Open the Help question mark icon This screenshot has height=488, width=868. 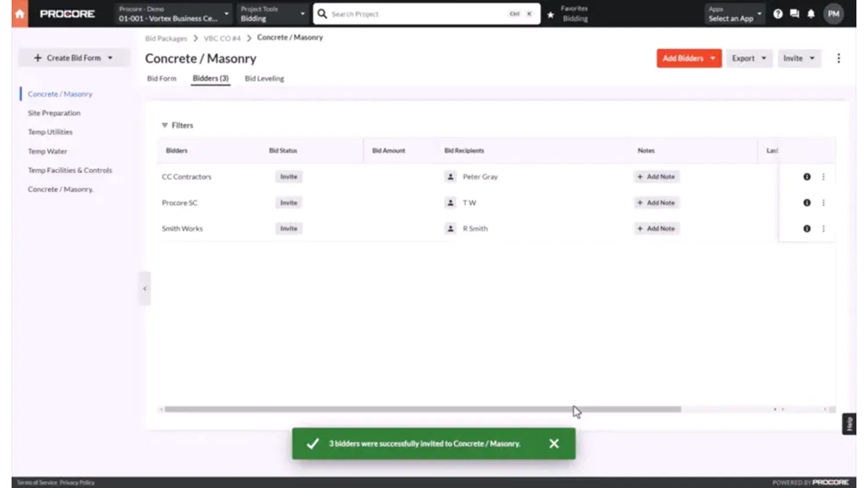coord(778,14)
